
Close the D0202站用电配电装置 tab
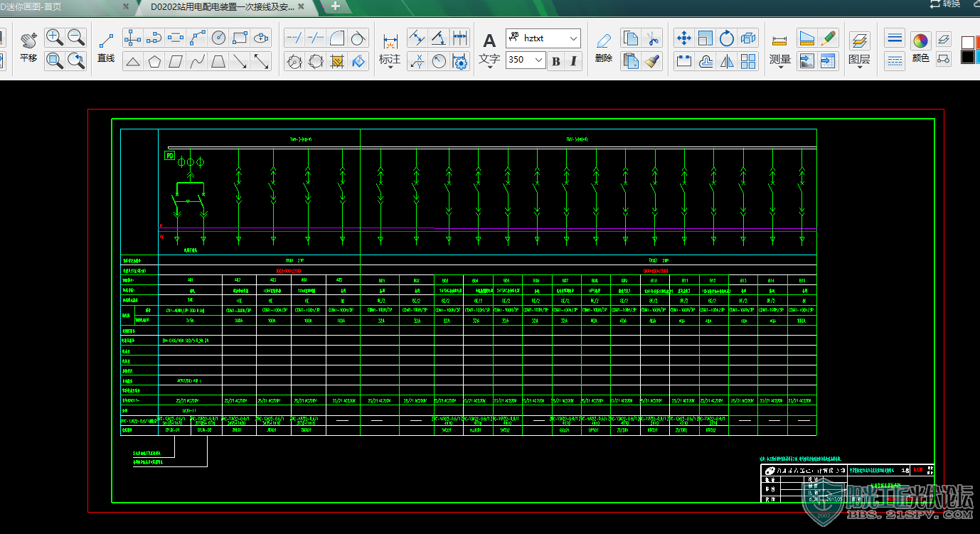pos(302,7)
